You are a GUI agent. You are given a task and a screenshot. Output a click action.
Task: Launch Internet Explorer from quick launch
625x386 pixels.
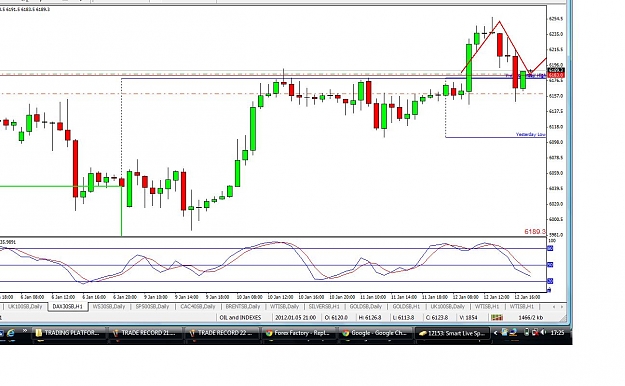pos(11,333)
